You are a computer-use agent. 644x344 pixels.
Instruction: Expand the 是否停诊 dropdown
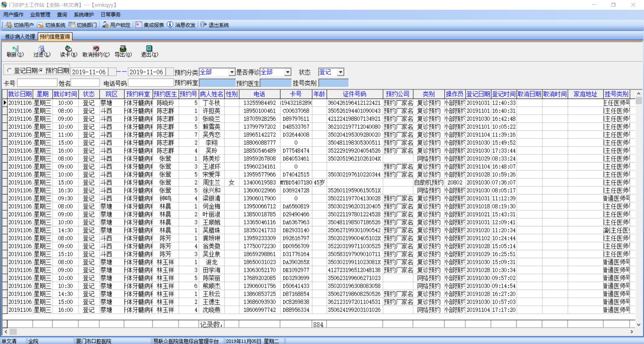pos(287,72)
